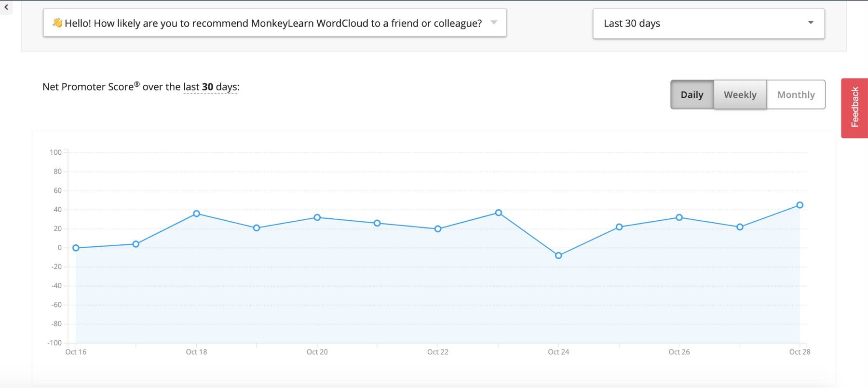868x388 pixels.
Task: Click the arrow beside the survey question
Action: tap(494, 22)
